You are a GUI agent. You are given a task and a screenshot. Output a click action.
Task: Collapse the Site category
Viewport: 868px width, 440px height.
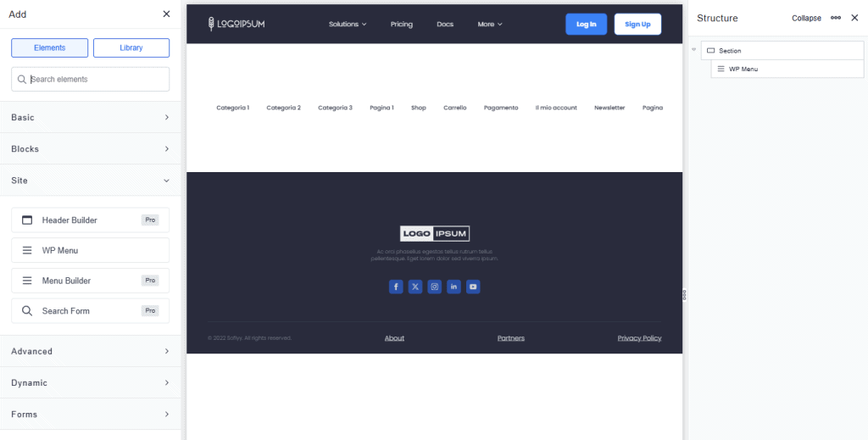[x=90, y=181]
